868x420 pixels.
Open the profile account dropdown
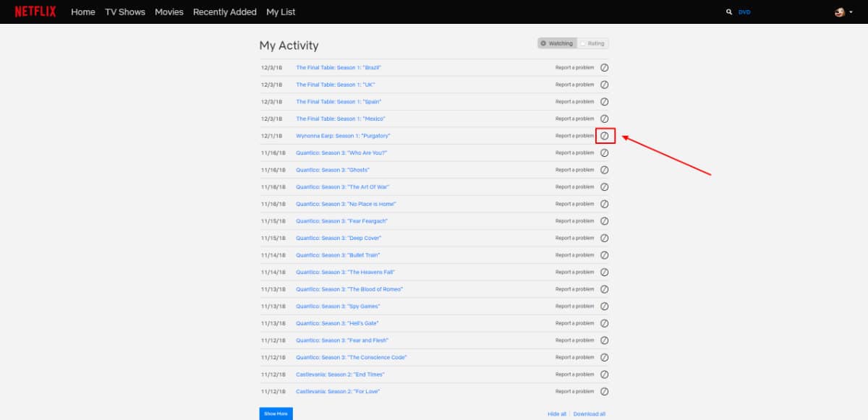tap(841, 12)
